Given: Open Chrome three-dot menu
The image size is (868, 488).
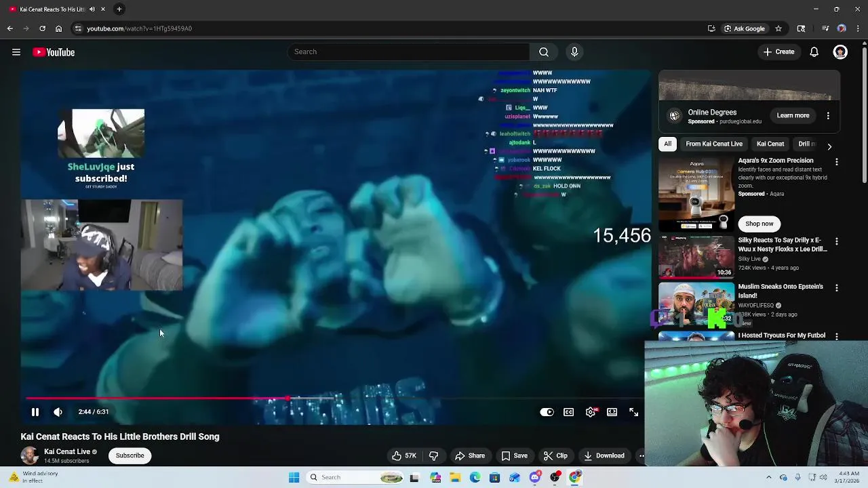Looking at the screenshot, I should coord(859,28).
